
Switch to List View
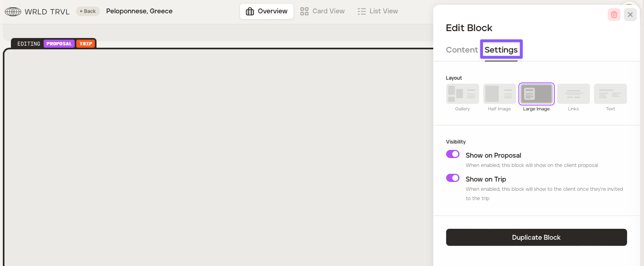378,11
